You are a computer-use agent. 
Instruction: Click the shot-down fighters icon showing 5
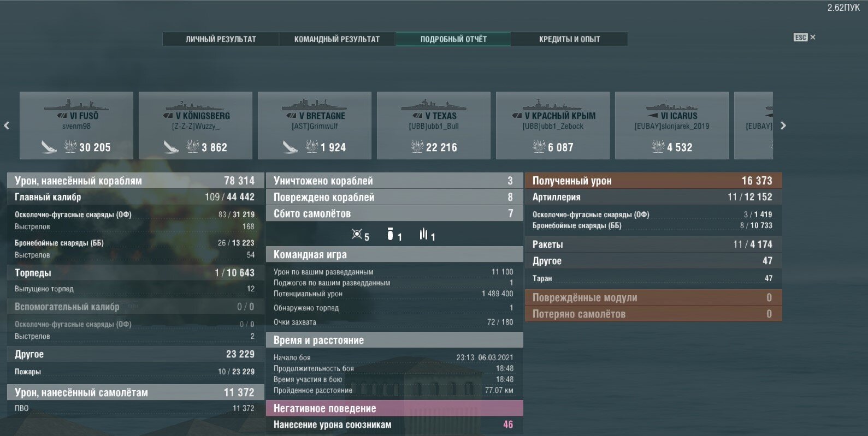(357, 234)
